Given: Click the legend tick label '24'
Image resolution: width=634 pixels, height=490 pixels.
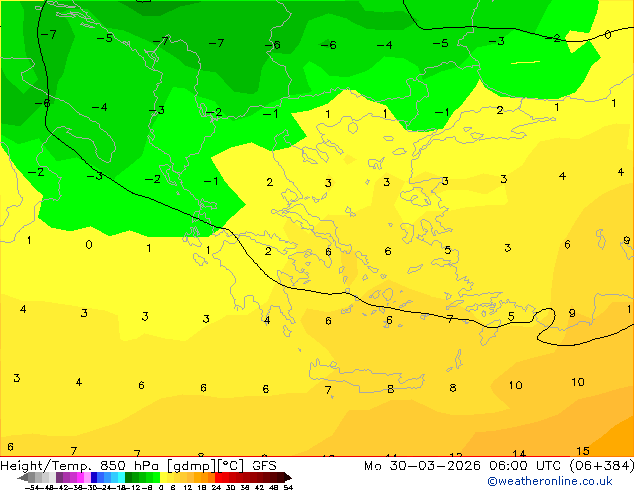Looking at the screenshot, I should tap(216, 487).
